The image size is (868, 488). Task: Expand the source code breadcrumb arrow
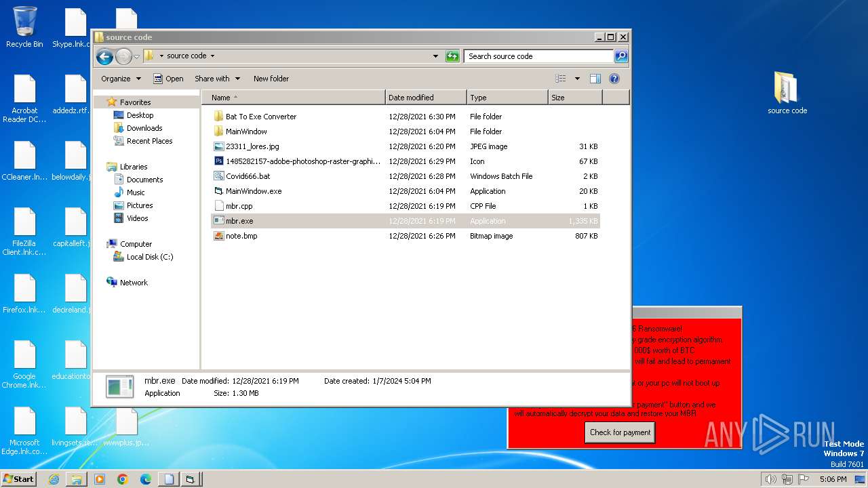[212, 56]
